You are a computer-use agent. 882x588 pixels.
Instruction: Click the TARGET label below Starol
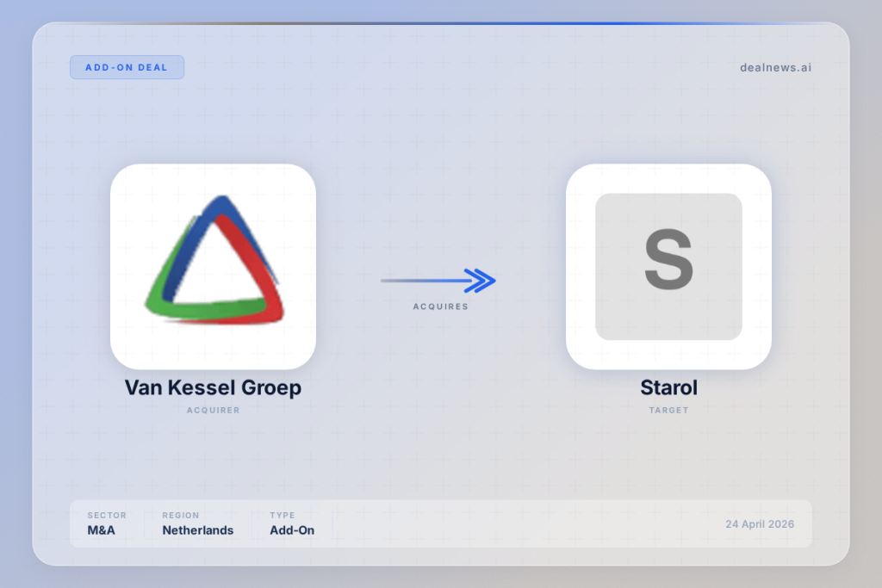(668, 410)
